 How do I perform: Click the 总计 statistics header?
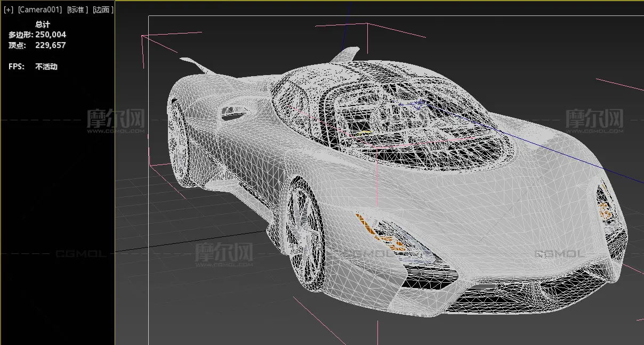pos(43,24)
